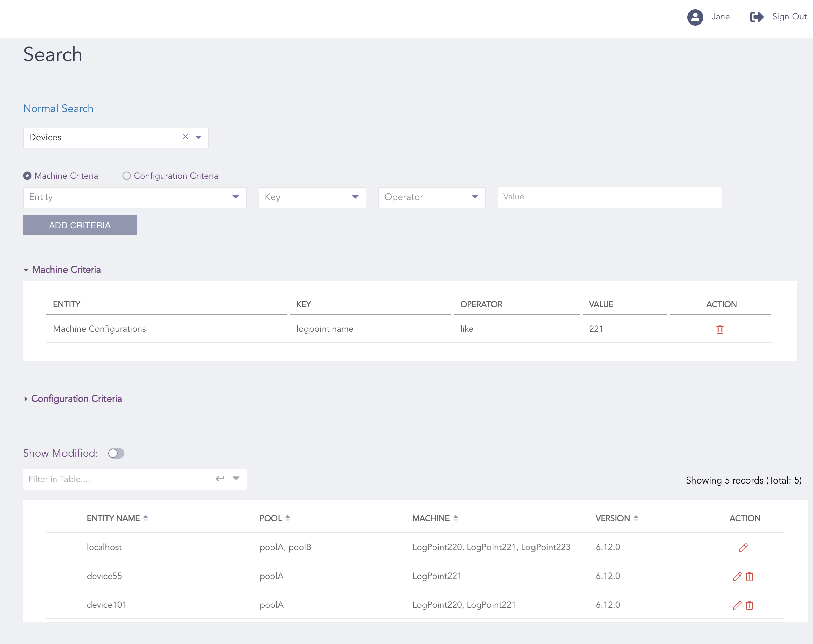Viewport: 813px width, 644px height.
Task: Delete the Machine Configurations criteria row
Action: pos(720,329)
